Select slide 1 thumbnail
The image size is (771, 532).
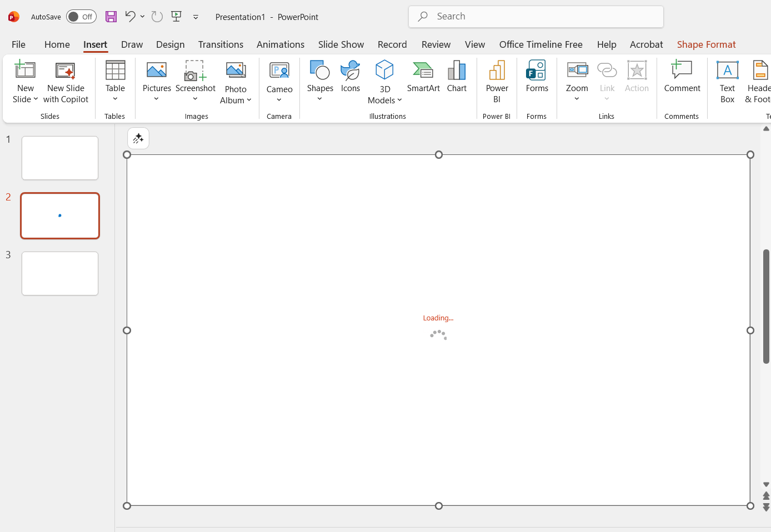pyautogui.click(x=60, y=158)
